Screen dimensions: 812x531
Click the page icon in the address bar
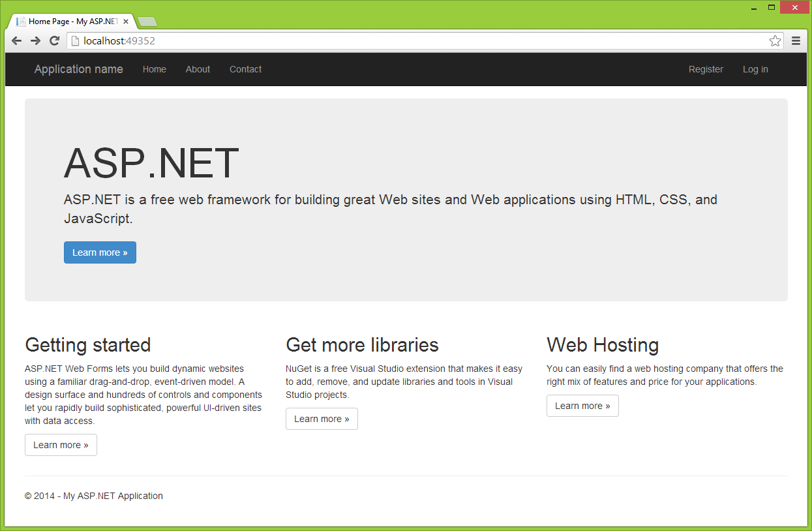coord(76,41)
